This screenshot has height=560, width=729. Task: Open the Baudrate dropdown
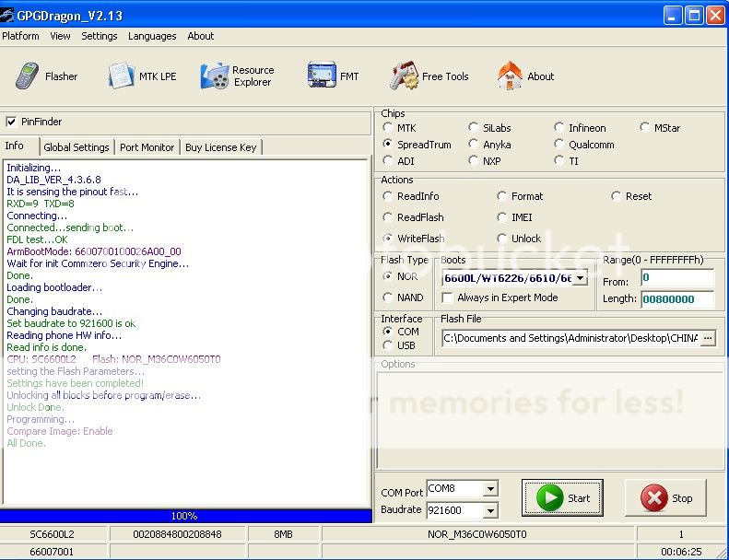point(490,510)
